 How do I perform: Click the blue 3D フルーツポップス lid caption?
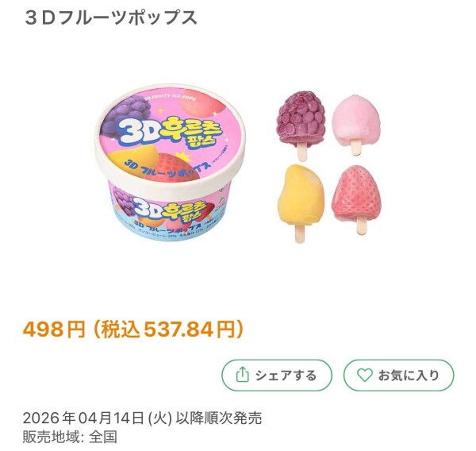167,170
